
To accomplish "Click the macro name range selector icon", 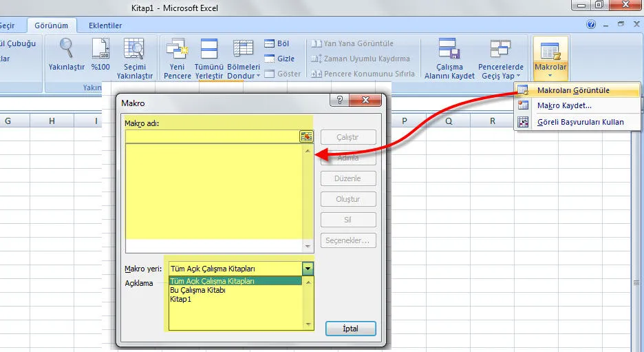I will pyautogui.click(x=306, y=136).
